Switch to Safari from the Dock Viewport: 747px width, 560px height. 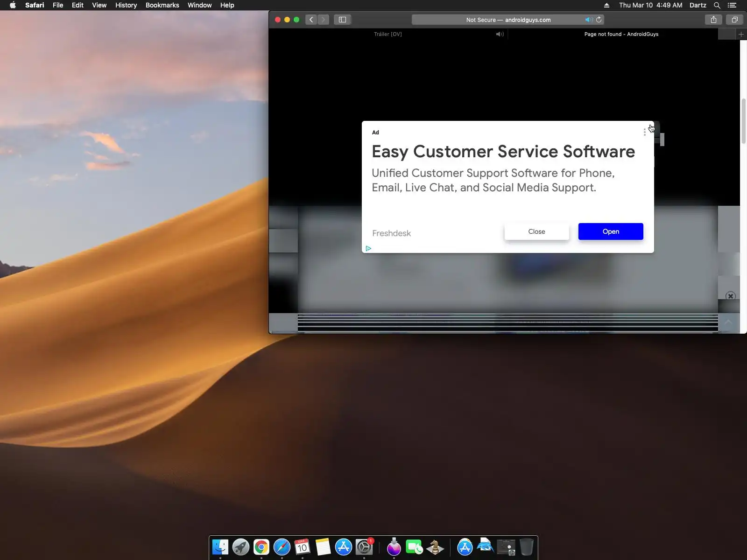click(x=282, y=547)
